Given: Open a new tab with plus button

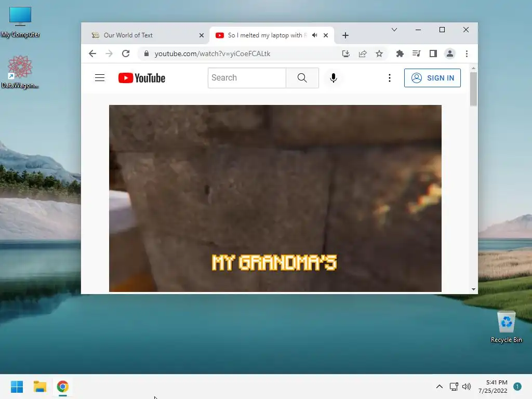Looking at the screenshot, I should point(345,35).
